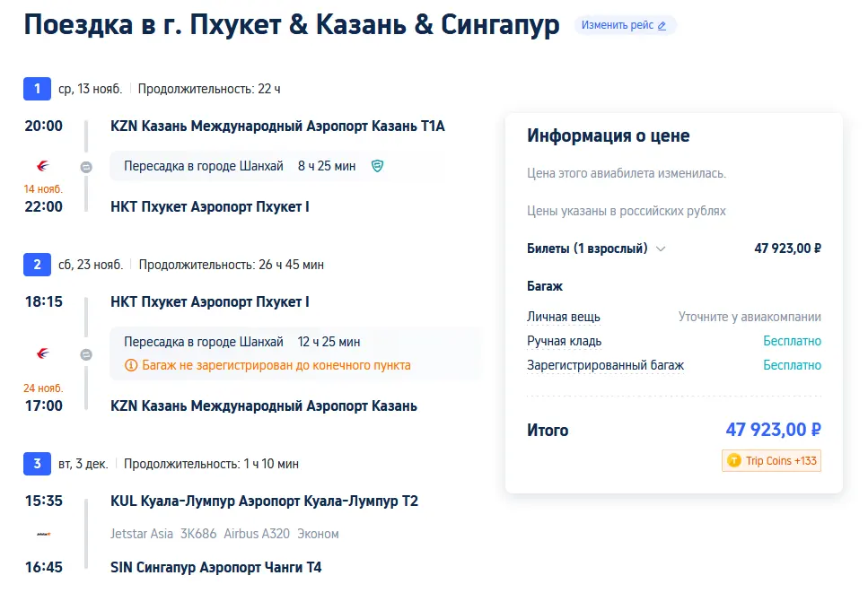This screenshot has height=593, width=868.
Task: Select the flight segment 2 badge
Action: (x=37, y=265)
